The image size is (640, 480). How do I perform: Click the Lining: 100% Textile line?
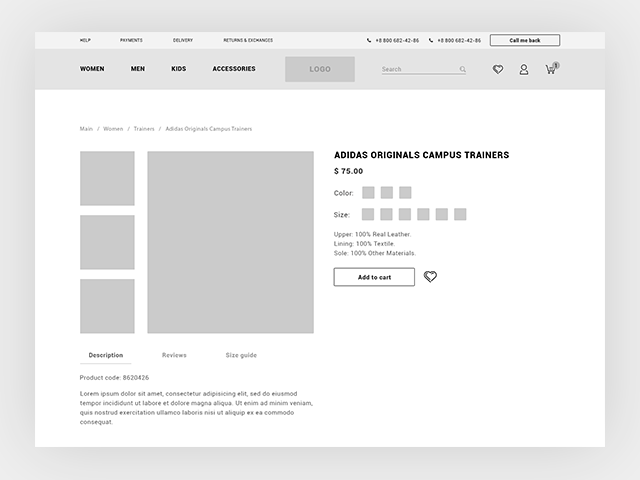pyautogui.click(x=364, y=244)
